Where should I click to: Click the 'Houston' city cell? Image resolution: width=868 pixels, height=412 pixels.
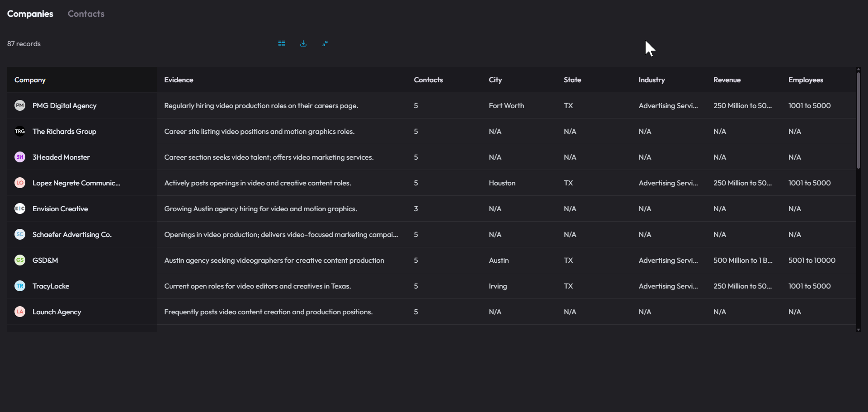[x=502, y=183]
